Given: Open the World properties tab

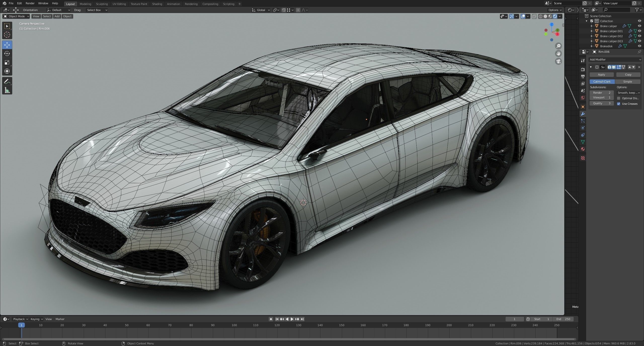Looking at the screenshot, I should (x=583, y=97).
